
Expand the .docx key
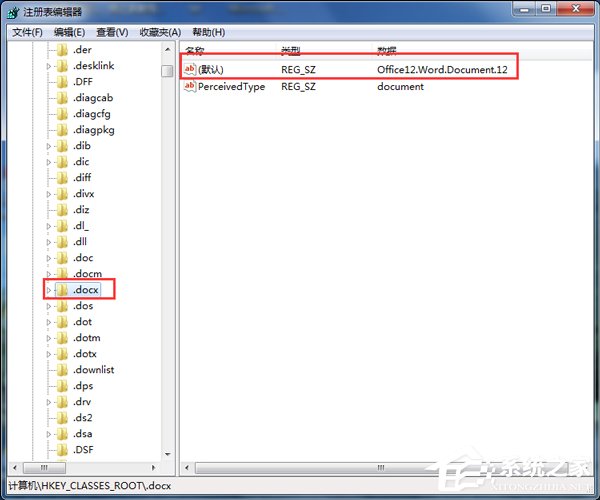[49, 290]
